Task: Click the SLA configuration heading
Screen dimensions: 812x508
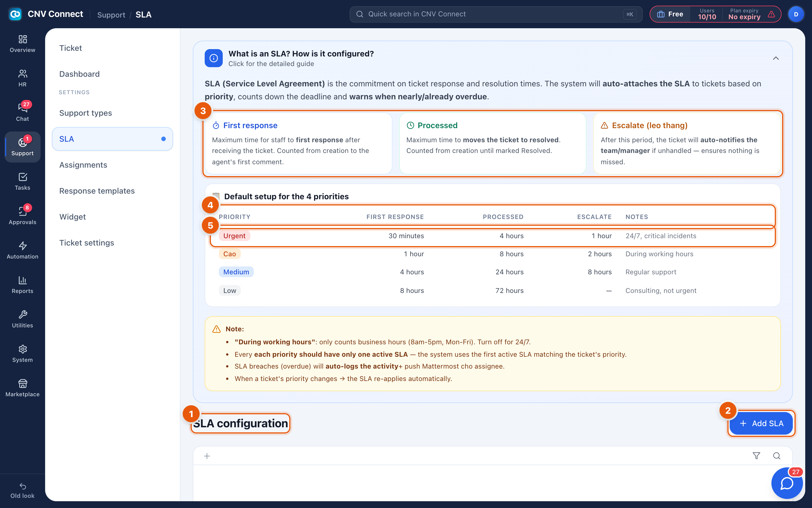Action: (x=240, y=423)
